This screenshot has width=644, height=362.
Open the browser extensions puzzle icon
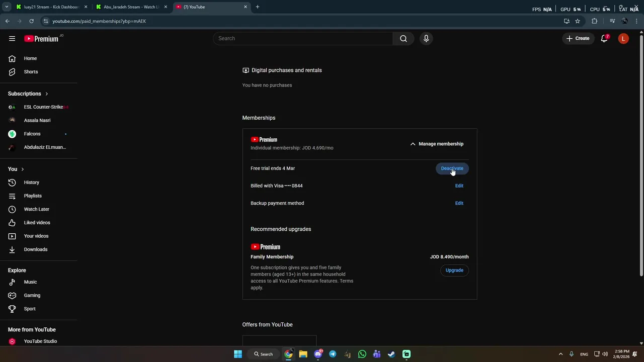(595, 21)
